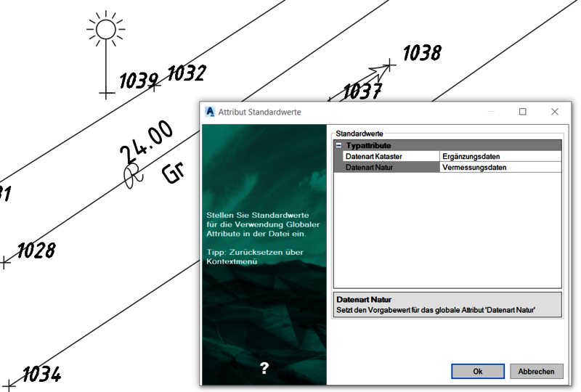Minimize the Attribut Standardwerte window
Screen dimensions: 581x392
[490, 112]
